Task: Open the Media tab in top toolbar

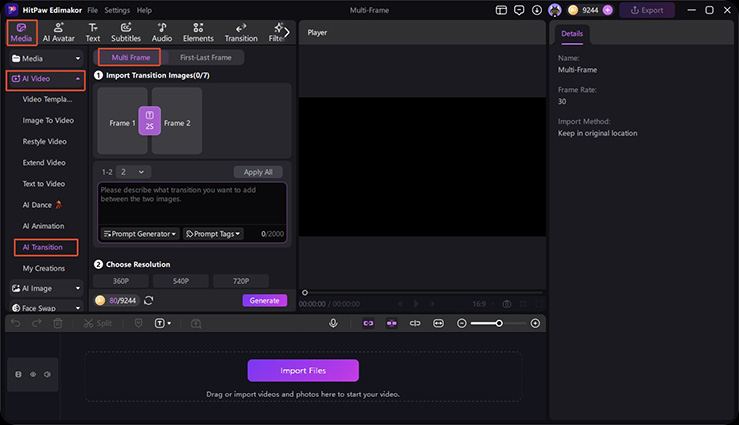Action: click(x=21, y=33)
